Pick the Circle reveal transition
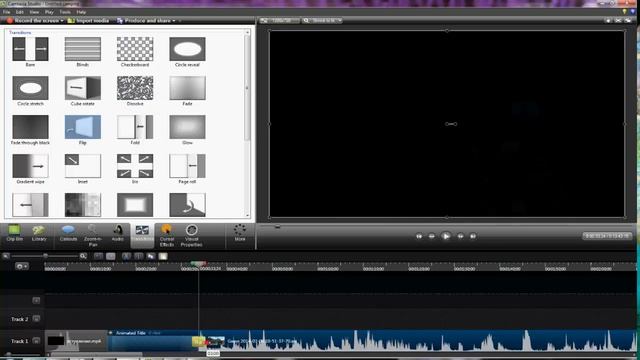The width and height of the screenshot is (640, 360). pyautogui.click(x=187, y=49)
